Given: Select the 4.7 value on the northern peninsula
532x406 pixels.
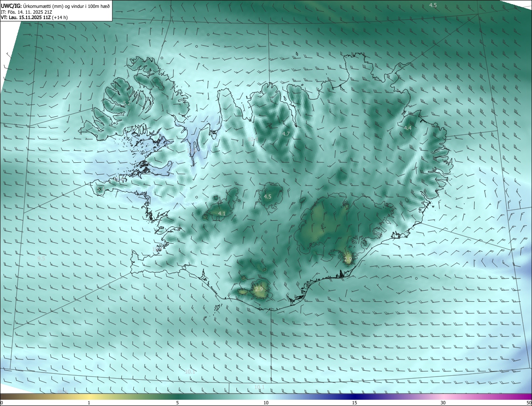Looking at the screenshot, I should [x=286, y=134].
